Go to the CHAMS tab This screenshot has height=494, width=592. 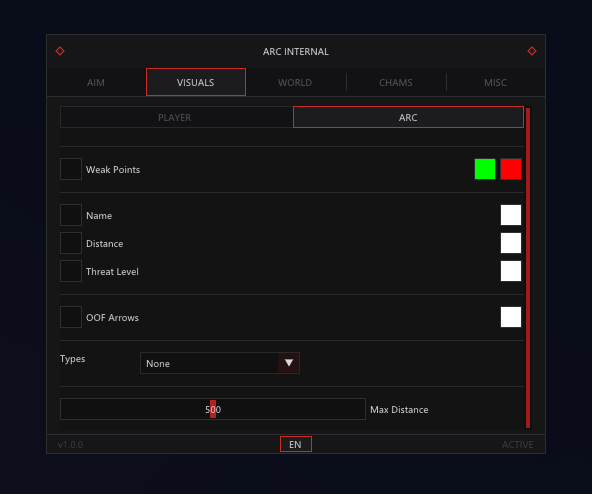tap(396, 82)
